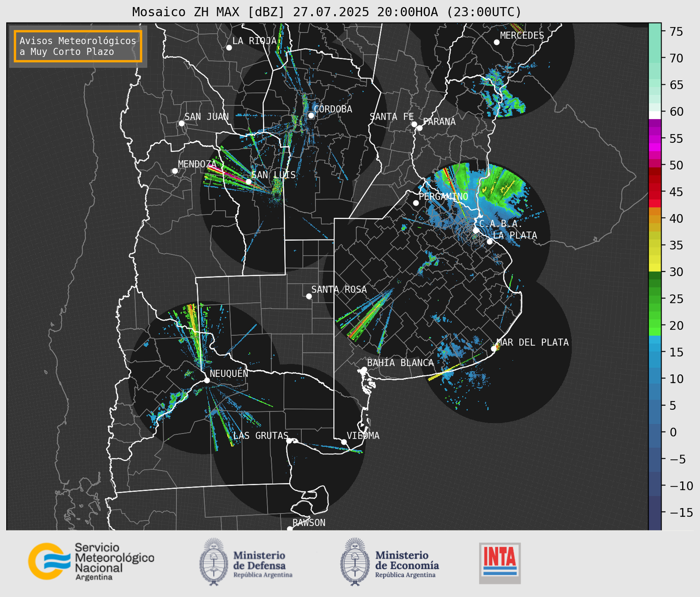Viewport: 700px width, 597px height.
Task: Click the INTA logo
Action: 500,563
